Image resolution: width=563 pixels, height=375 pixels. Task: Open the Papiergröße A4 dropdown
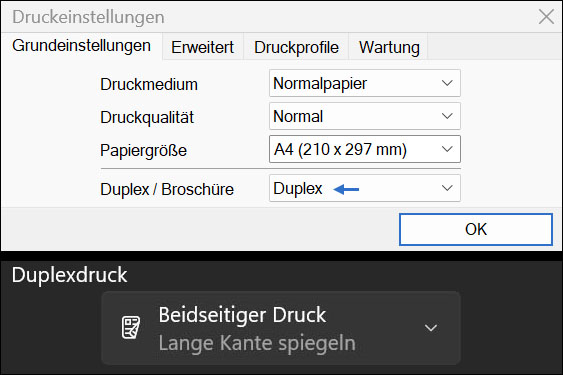tap(365, 149)
